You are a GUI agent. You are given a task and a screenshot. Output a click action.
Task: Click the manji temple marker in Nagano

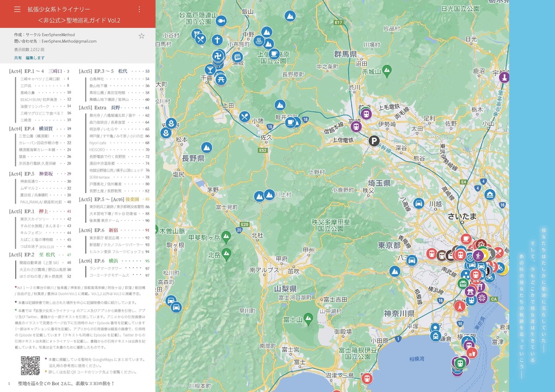[219, 55]
